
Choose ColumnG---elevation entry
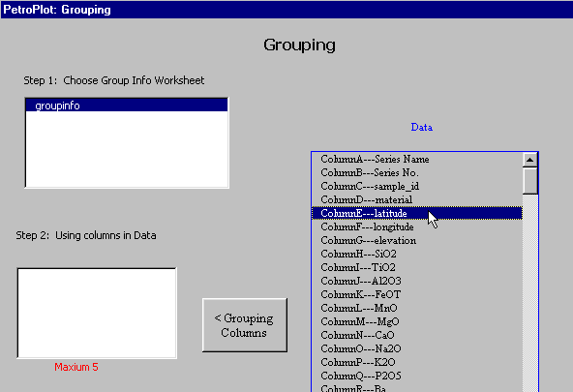click(417, 240)
